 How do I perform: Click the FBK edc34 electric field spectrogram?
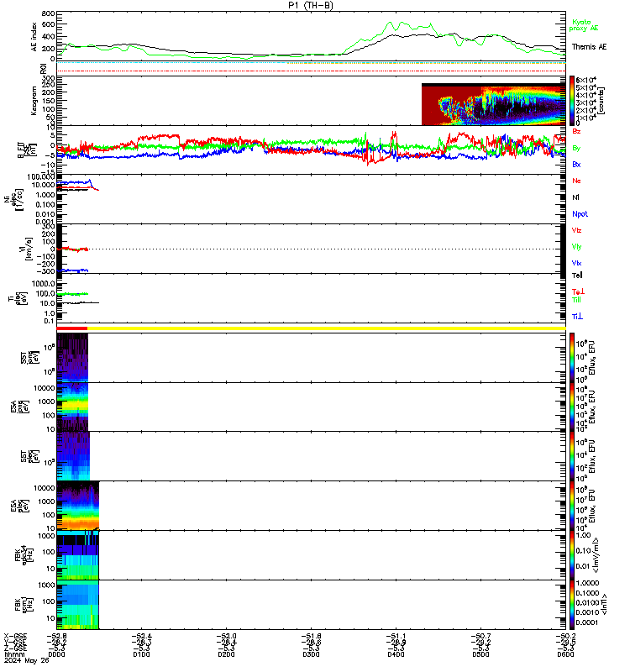(77, 555)
